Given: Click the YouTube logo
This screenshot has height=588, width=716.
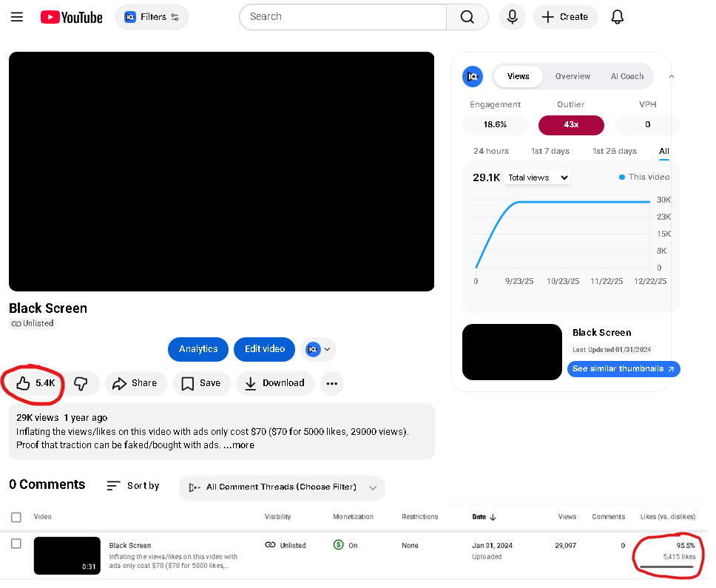Looking at the screenshot, I should click(72, 17).
